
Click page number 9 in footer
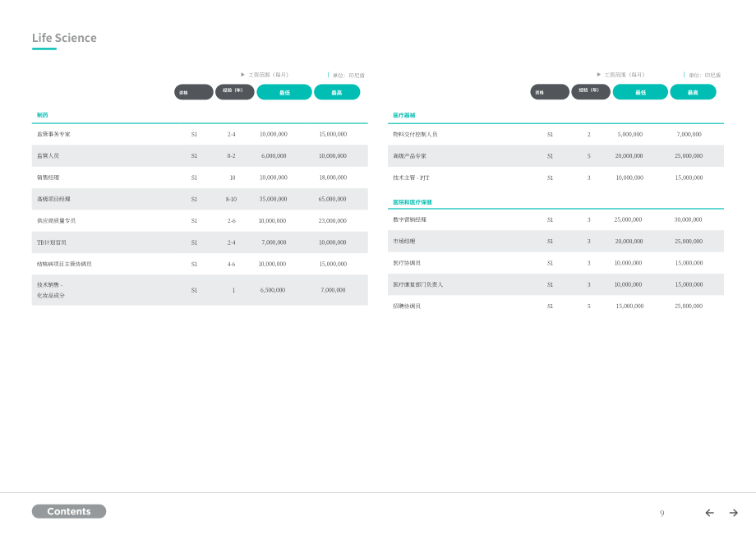[x=662, y=514]
